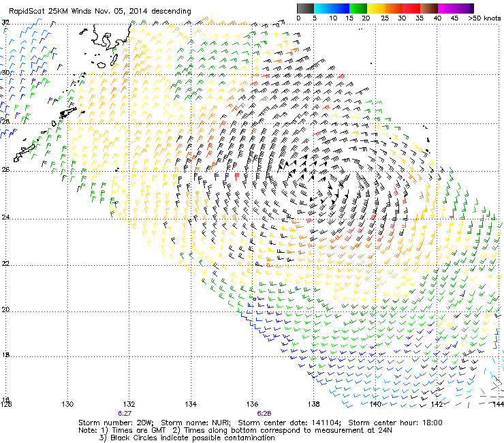Image resolution: width=504 pixels, height=443 pixels.
Task: Click the longitude label '134'
Action: [191, 404]
